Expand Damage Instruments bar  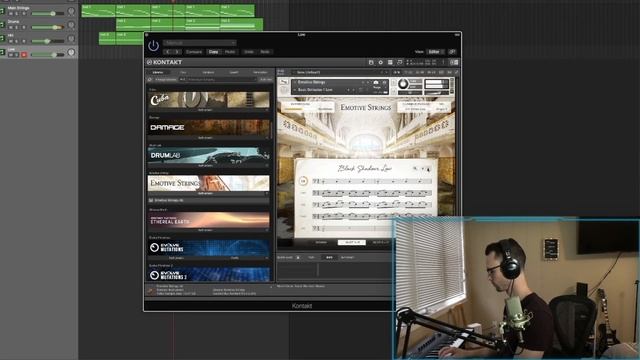click(209, 138)
